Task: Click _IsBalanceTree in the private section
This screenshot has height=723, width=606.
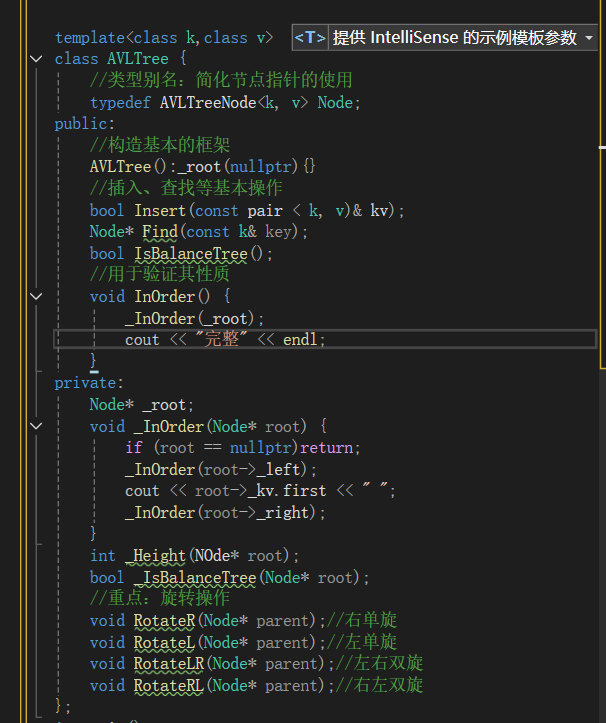Action: tap(195, 577)
